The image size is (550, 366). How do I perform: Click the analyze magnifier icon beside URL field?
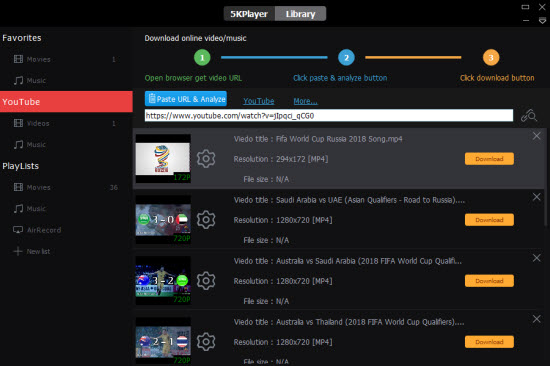click(x=529, y=115)
